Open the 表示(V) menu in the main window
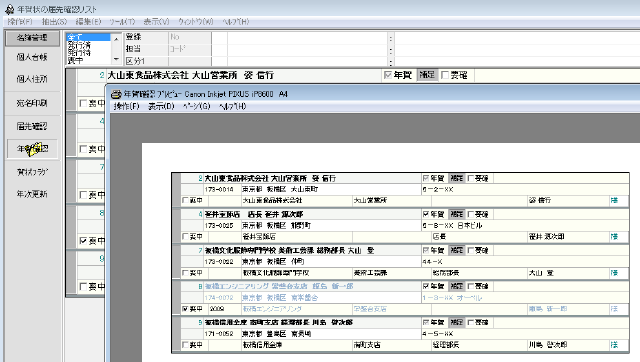This screenshot has width=640, height=362. [156, 22]
